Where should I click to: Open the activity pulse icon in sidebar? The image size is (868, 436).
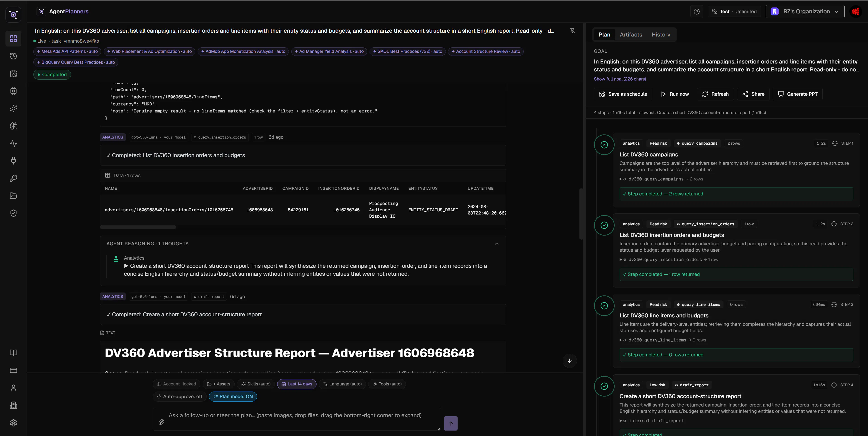click(x=13, y=144)
